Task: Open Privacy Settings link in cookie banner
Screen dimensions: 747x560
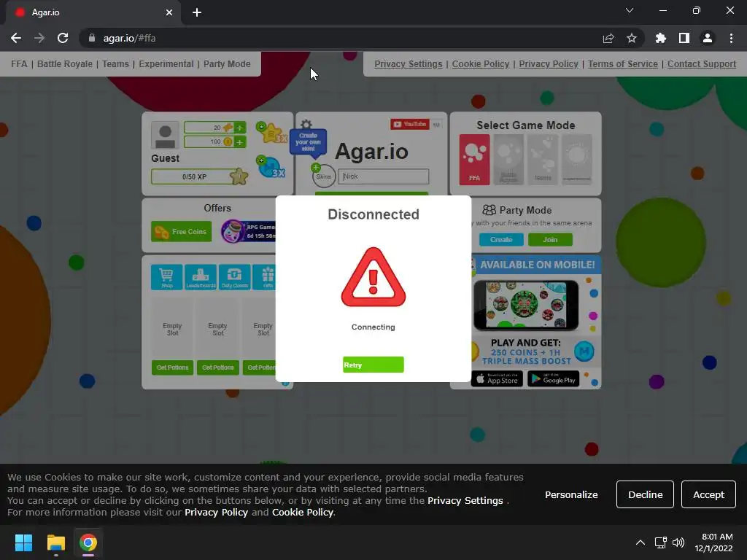Action: pyautogui.click(x=465, y=500)
